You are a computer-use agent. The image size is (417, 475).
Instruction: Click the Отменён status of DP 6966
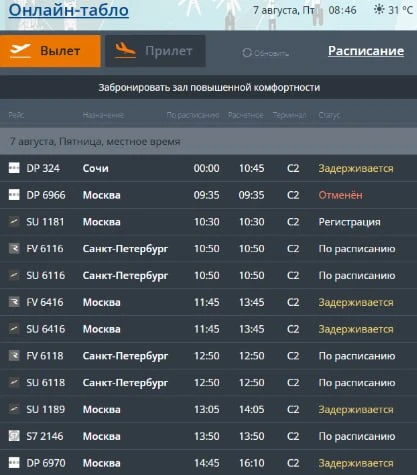340,195
